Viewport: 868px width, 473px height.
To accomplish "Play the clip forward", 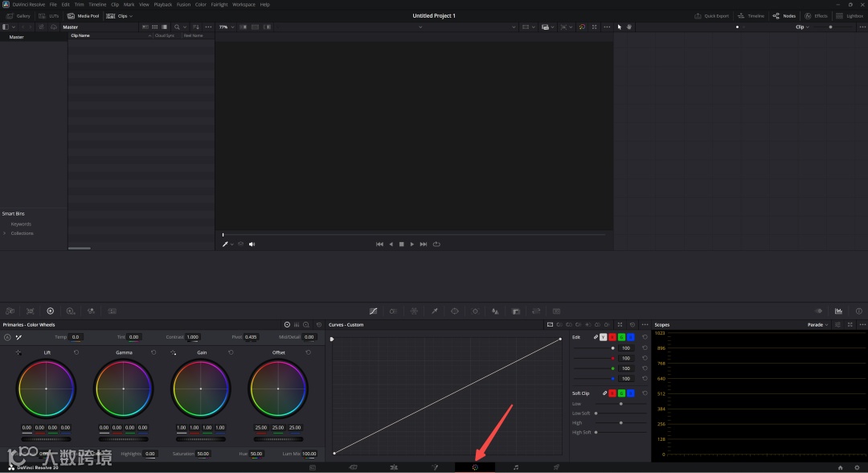I will pos(411,245).
